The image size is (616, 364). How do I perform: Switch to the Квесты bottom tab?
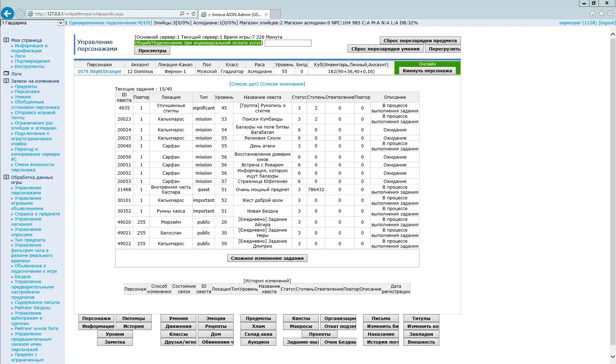click(x=301, y=318)
